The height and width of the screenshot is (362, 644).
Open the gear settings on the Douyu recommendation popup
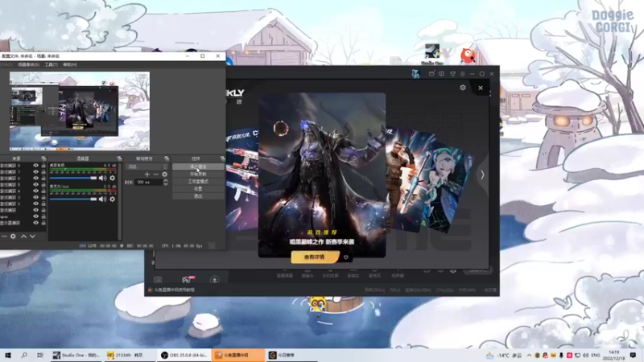463,88
